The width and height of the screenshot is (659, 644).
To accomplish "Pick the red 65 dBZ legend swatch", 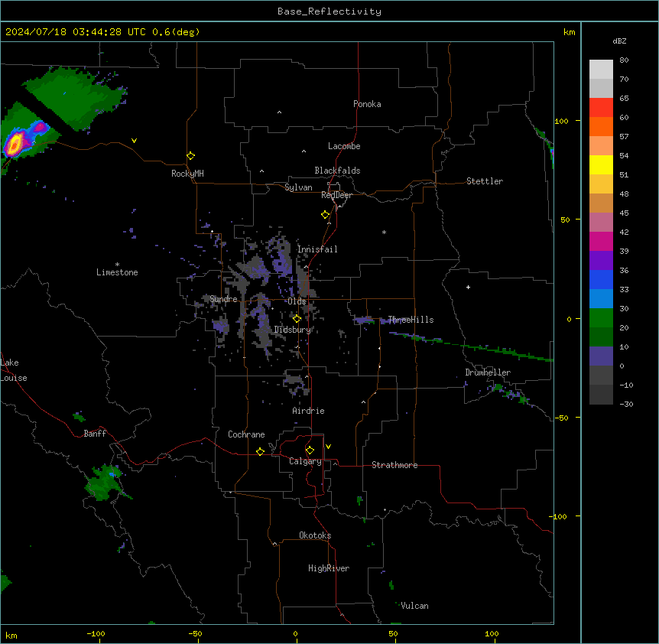I will coord(601,107).
